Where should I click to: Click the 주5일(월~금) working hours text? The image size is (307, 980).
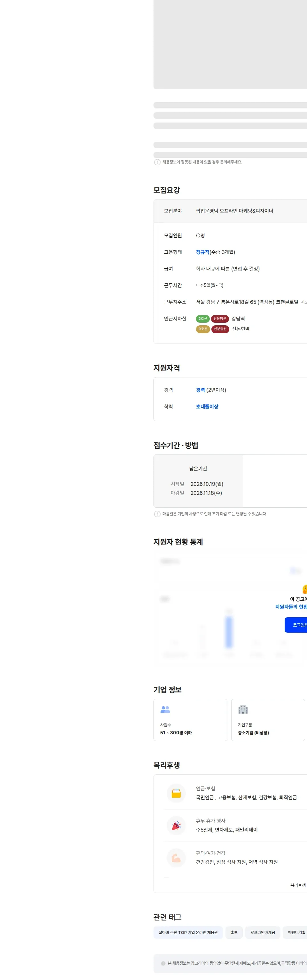point(211,285)
